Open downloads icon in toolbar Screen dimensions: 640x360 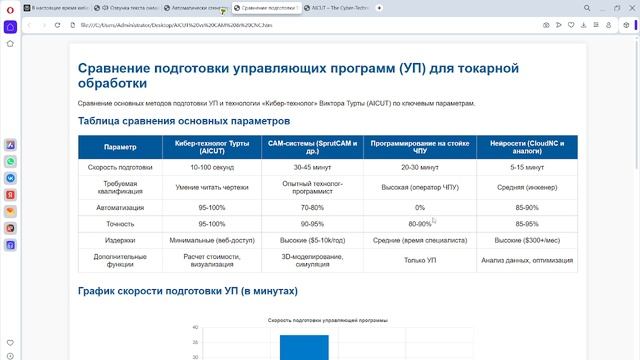583,25
